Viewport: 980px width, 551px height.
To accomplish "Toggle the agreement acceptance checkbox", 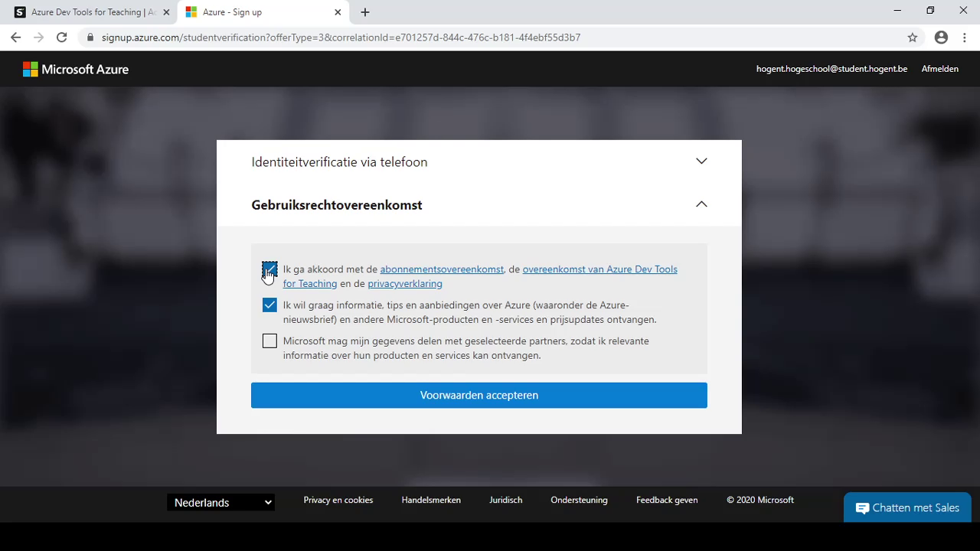I will [x=269, y=269].
